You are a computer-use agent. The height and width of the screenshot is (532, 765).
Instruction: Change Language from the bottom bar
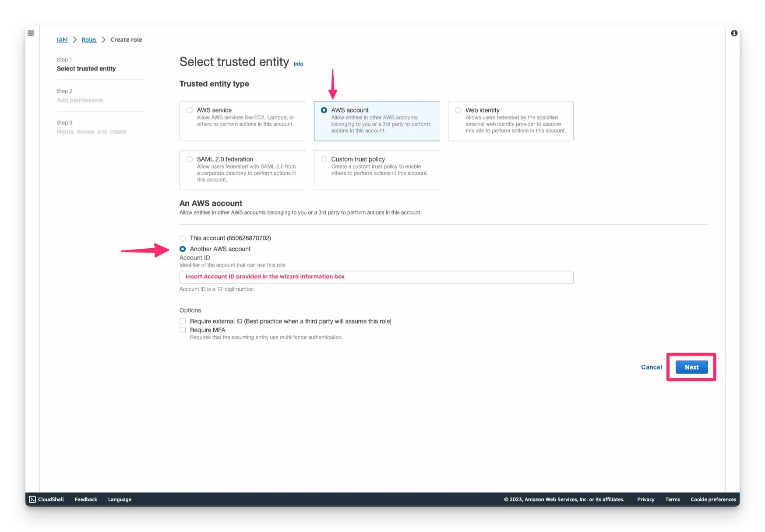(119, 499)
